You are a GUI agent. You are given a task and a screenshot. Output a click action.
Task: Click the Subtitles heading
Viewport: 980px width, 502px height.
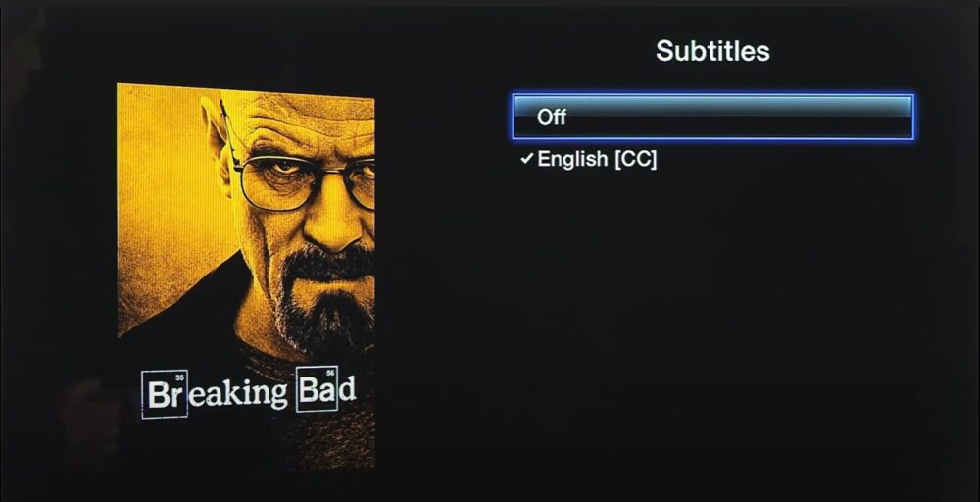[x=712, y=51]
